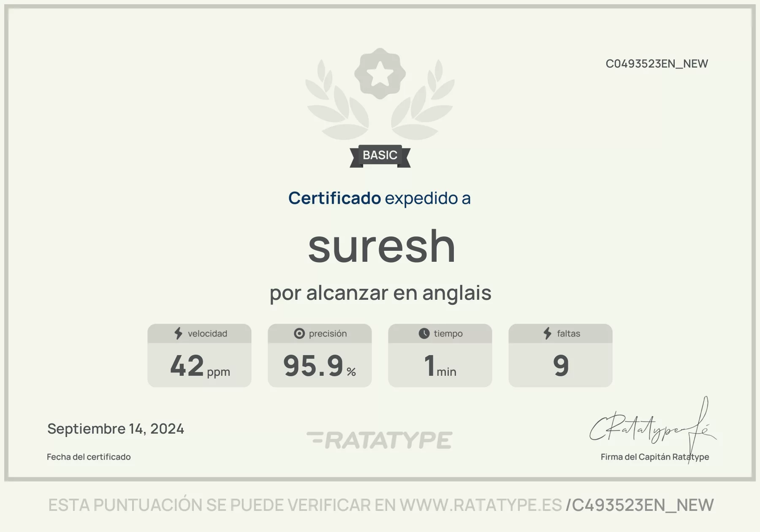Click the recipient name 'suresh'
The width and height of the screenshot is (760, 532).
(x=382, y=246)
